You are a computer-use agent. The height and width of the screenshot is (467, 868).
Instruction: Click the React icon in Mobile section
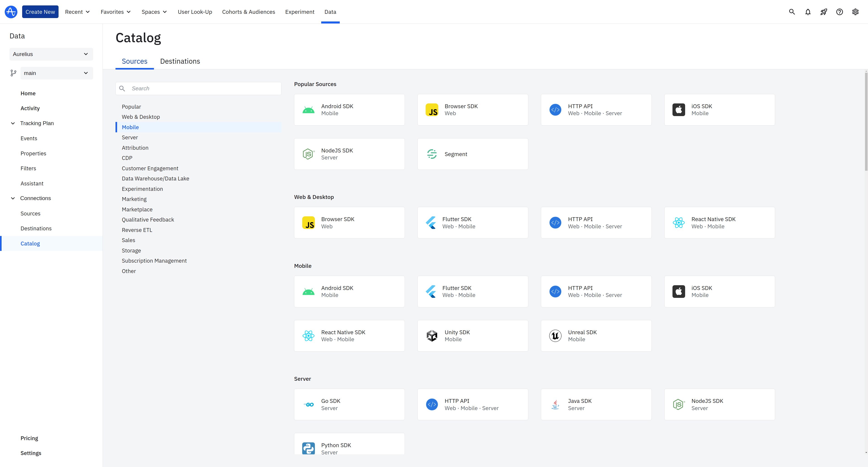pos(308,336)
